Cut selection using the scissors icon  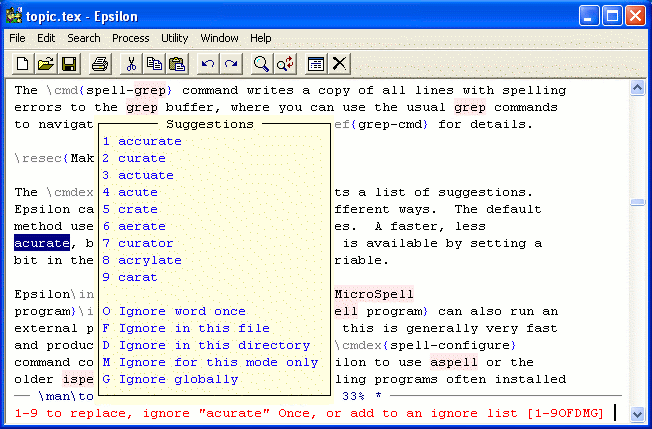(131, 64)
